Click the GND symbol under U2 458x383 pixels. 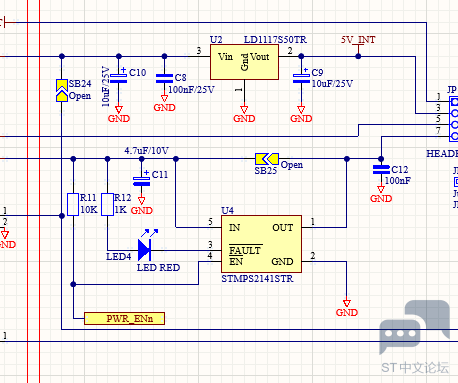(244, 115)
